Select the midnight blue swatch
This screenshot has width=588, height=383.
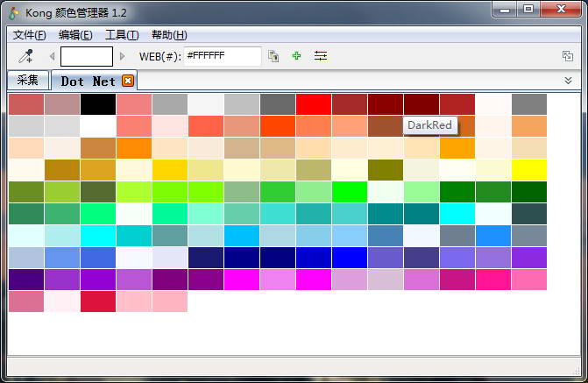click(x=206, y=258)
